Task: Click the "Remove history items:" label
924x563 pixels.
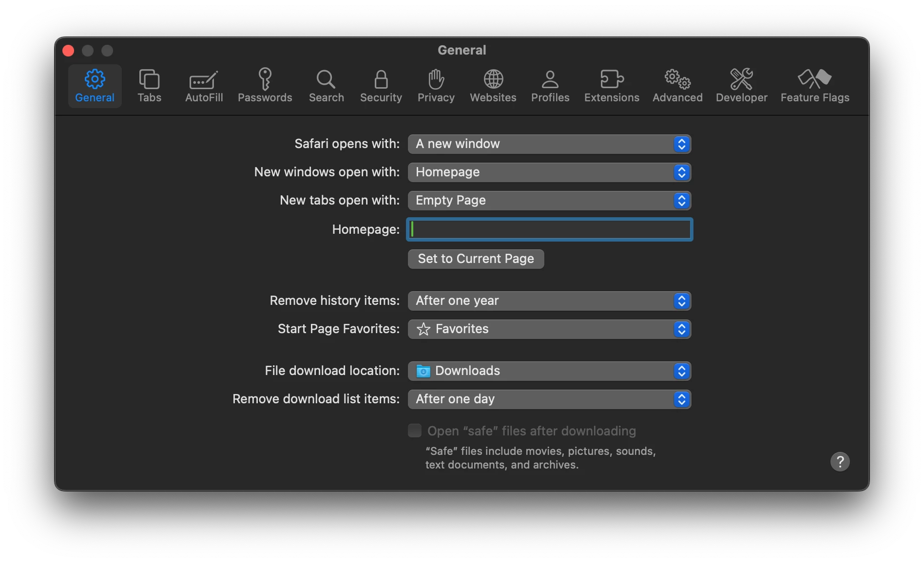Action: [x=334, y=300]
